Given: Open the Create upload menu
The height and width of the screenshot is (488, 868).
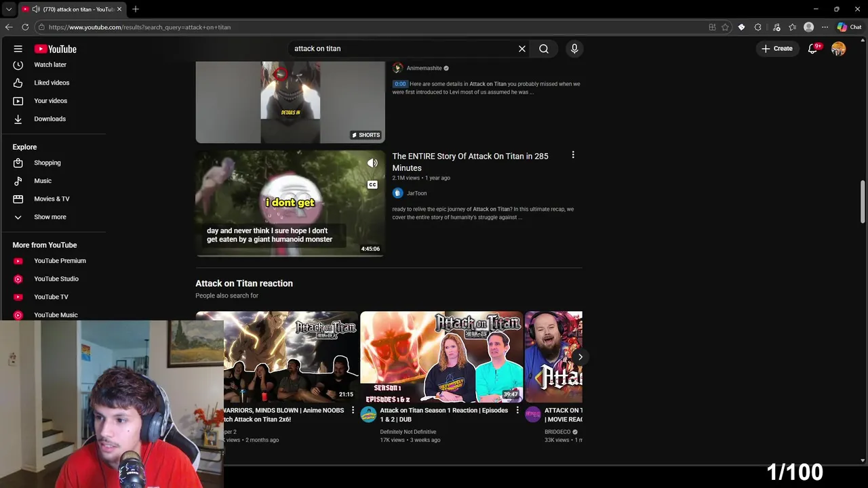Looking at the screenshot, I should pyautogui.click(x=777, y=49).
